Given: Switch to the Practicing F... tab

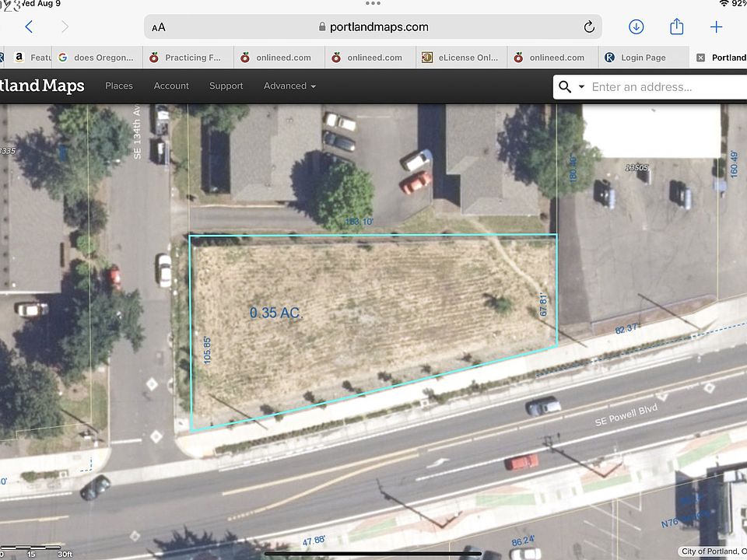Looking at the screenshot, I should point(188,58).
